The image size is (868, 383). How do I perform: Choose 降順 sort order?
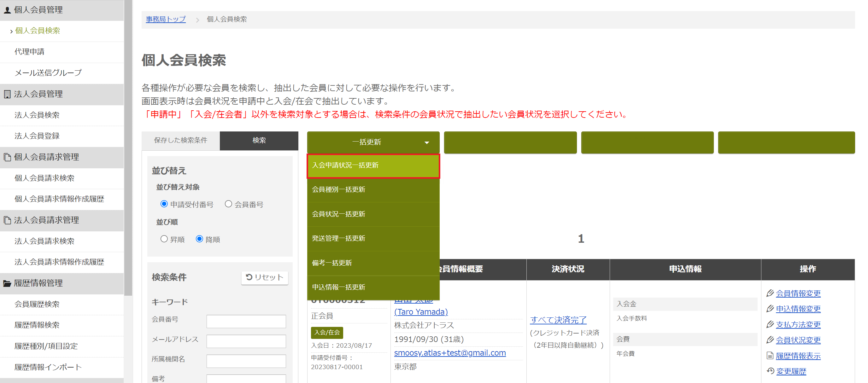pos(199,239)
